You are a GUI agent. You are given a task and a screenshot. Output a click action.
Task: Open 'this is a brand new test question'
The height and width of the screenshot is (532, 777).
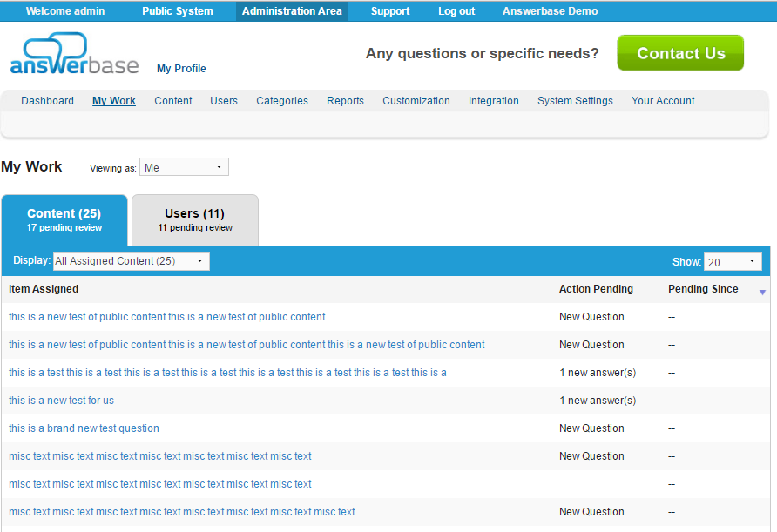click(x=84, y=428)
